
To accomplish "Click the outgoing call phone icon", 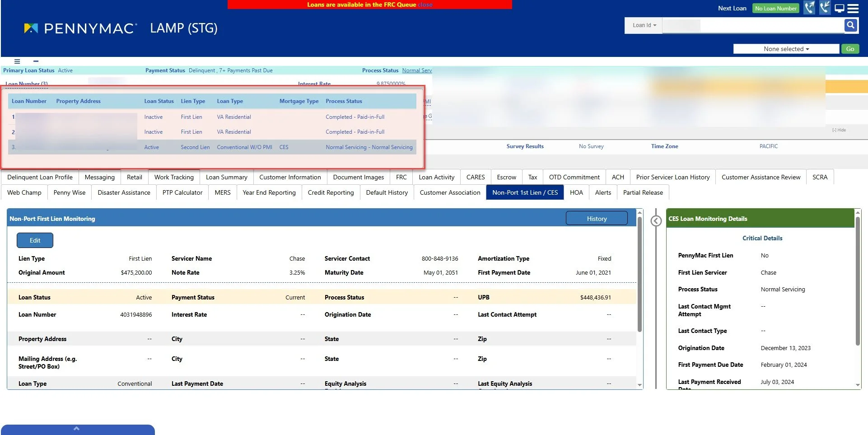I will pyautogui.click(x=809, y=8).
